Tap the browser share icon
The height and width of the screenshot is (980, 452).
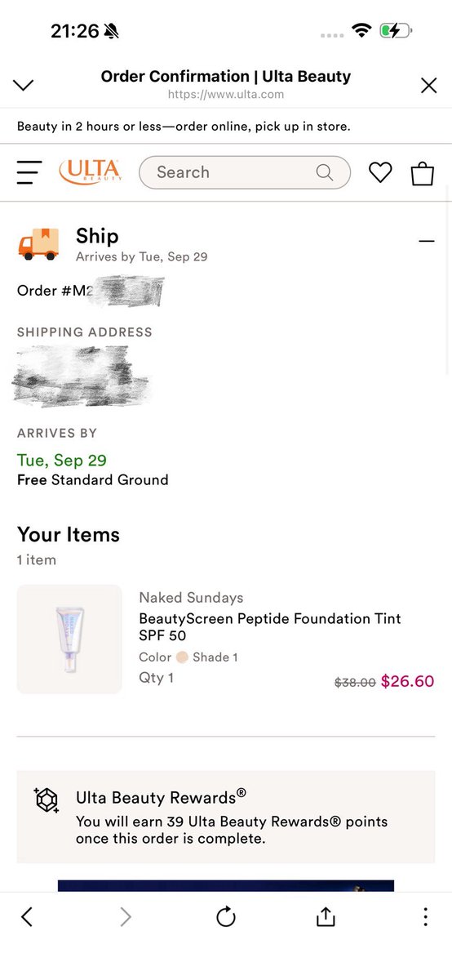point(326,917)
